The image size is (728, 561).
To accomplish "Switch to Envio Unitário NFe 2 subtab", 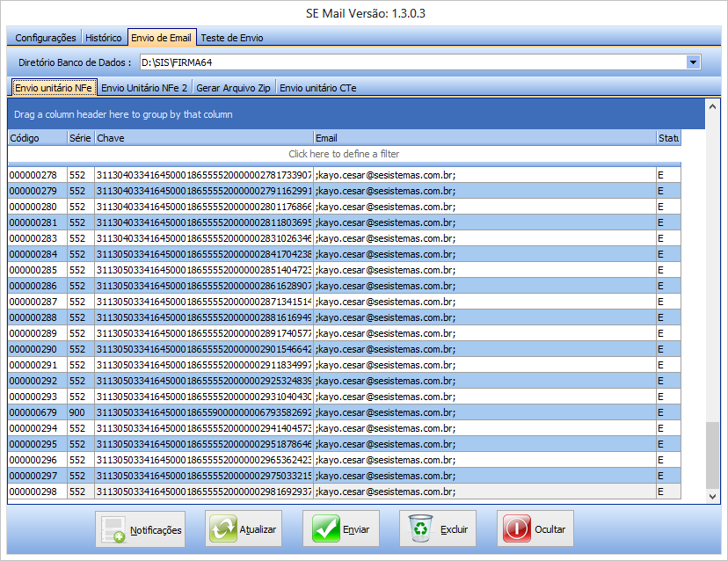I will [x=144, y=88].
